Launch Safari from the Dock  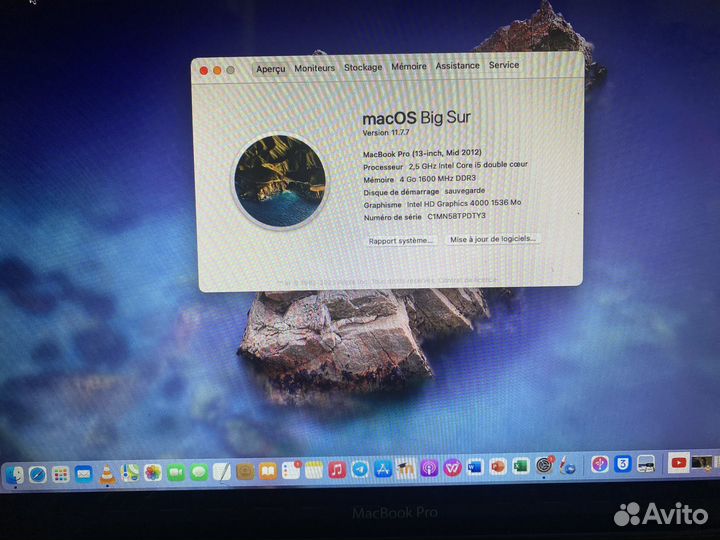(x=38, y=475)
